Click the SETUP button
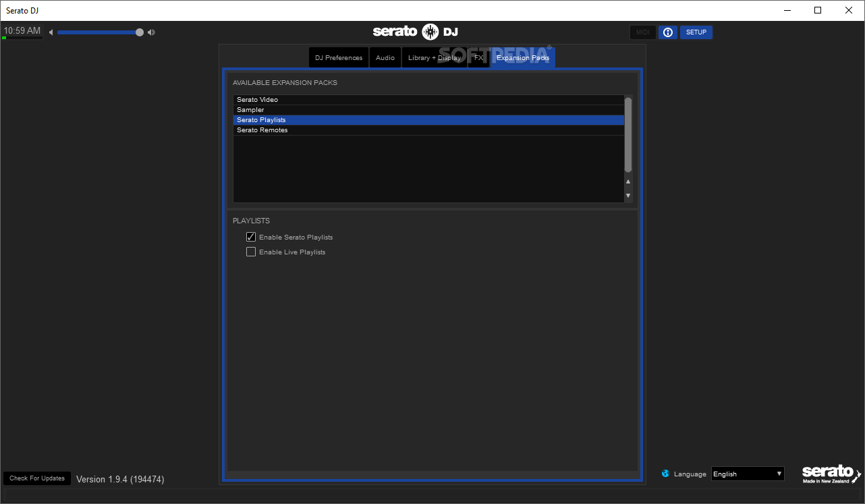Viewport: 865px width, 504px height. (696, 32)
